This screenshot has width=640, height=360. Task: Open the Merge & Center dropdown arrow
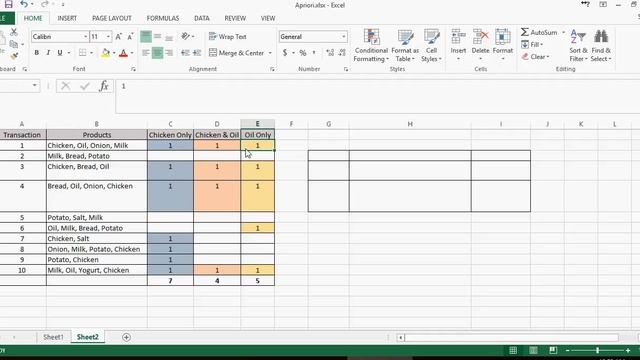coord(270,53)
